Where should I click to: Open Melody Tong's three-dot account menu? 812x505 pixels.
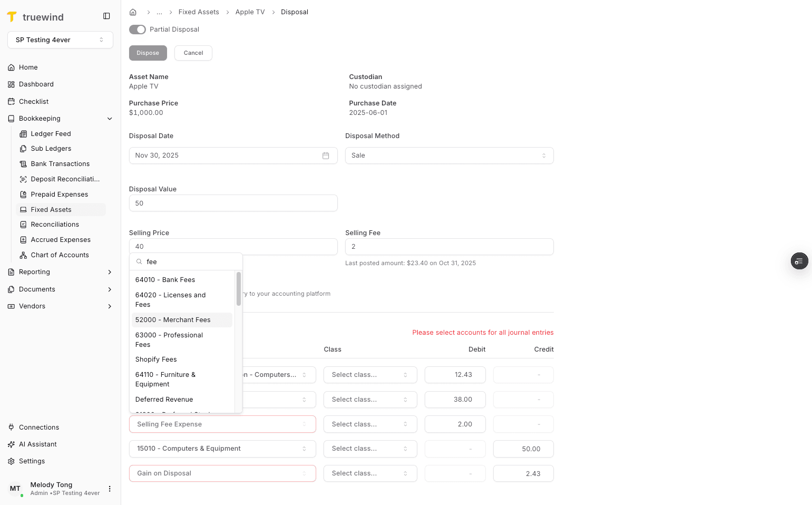pyautogui.click(x=109, y=489)
